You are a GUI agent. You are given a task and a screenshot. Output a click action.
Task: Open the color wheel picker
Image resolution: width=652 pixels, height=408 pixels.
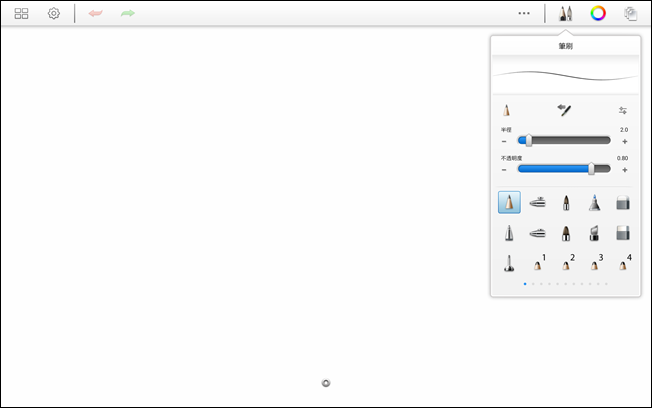(598, 14)
